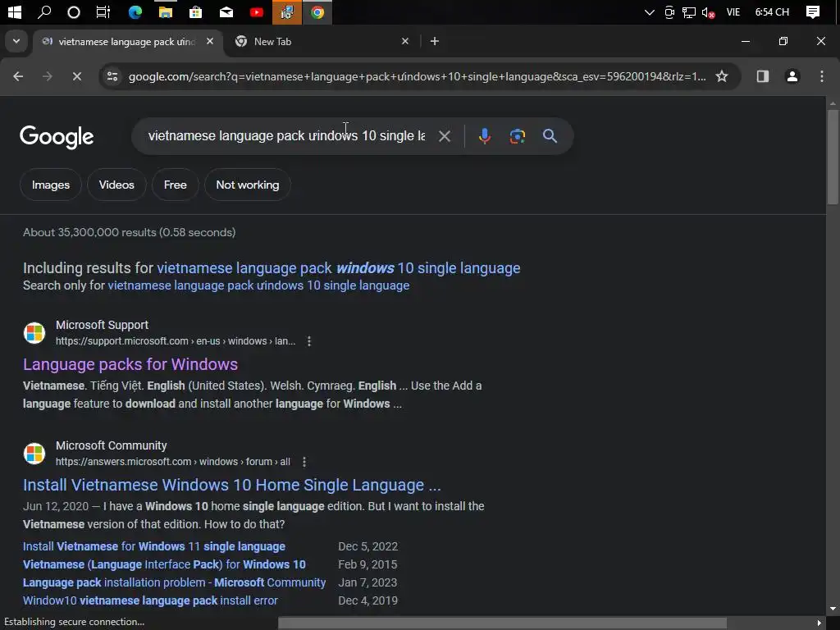The width and height of the screenshot is (840, 630).
Task: Open corrected windows 10 single language search
Action: click(x=339, y=268)
